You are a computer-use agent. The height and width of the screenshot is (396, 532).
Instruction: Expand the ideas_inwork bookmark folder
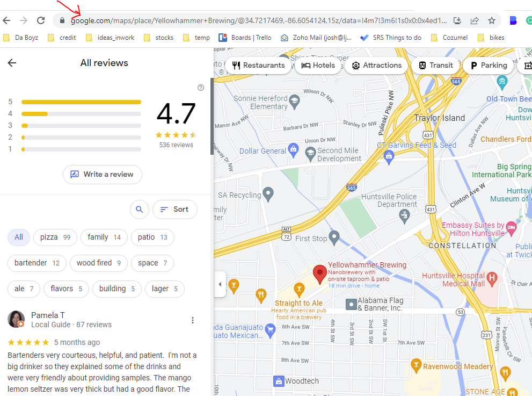pos(110,38)
